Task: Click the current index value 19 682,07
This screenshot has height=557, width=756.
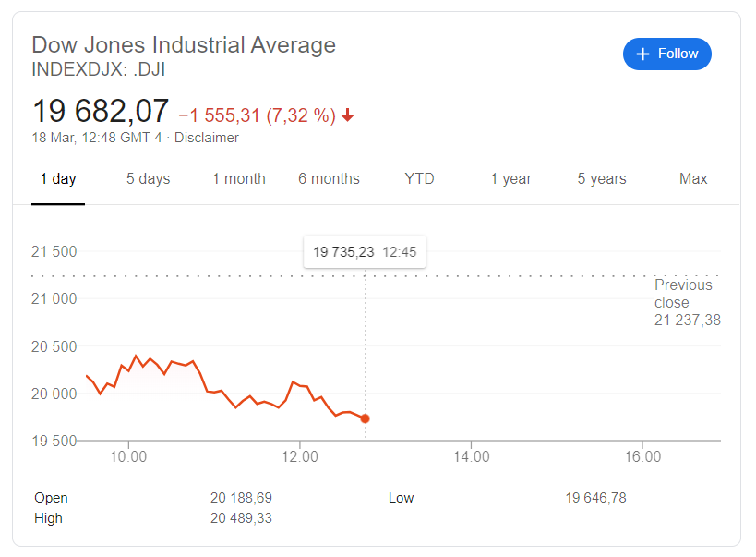Action: point(101,112)
